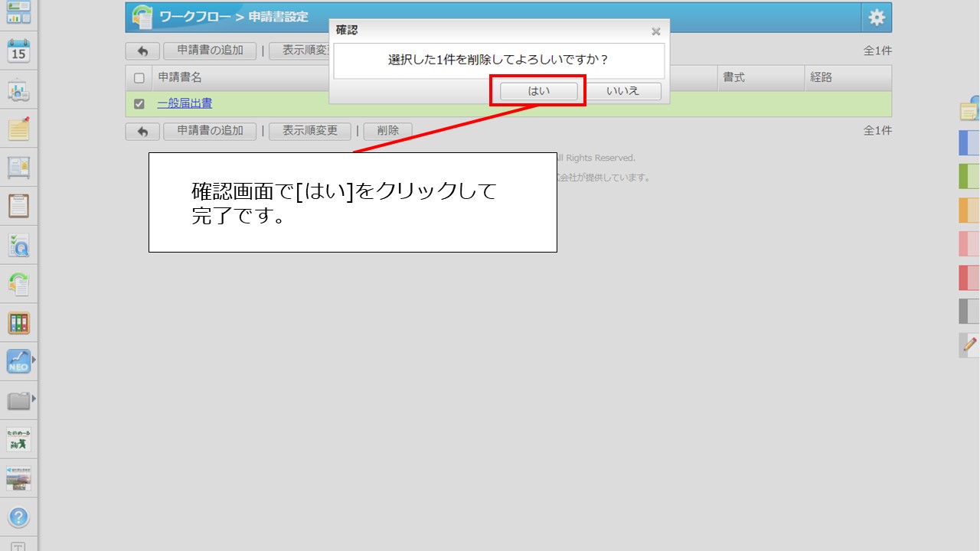Screen dimensions: 980x551
Task: Click いいえ to cancel deletion
Action: [x=622, y=91]
